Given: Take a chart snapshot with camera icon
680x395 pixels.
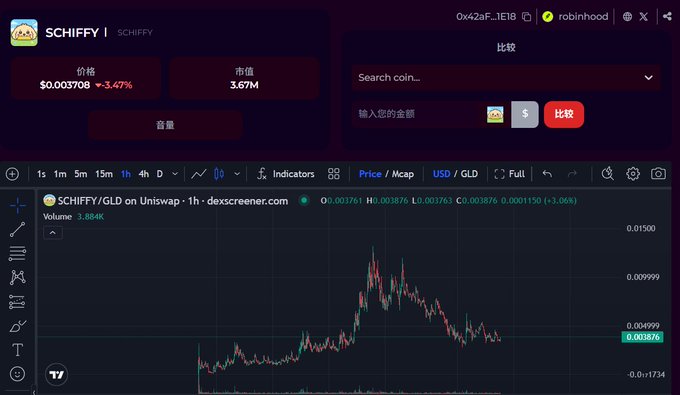Looking at the screenshot, I should 658,174.
